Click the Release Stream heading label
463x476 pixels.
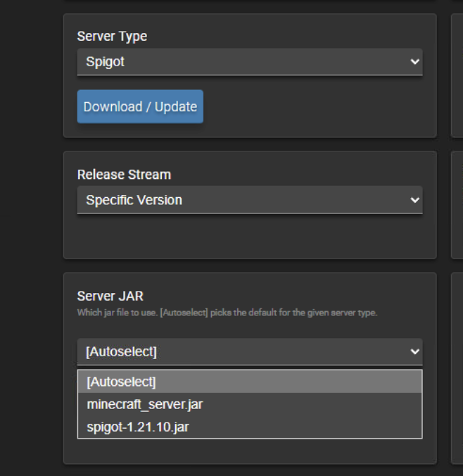[x=124, y=175]
